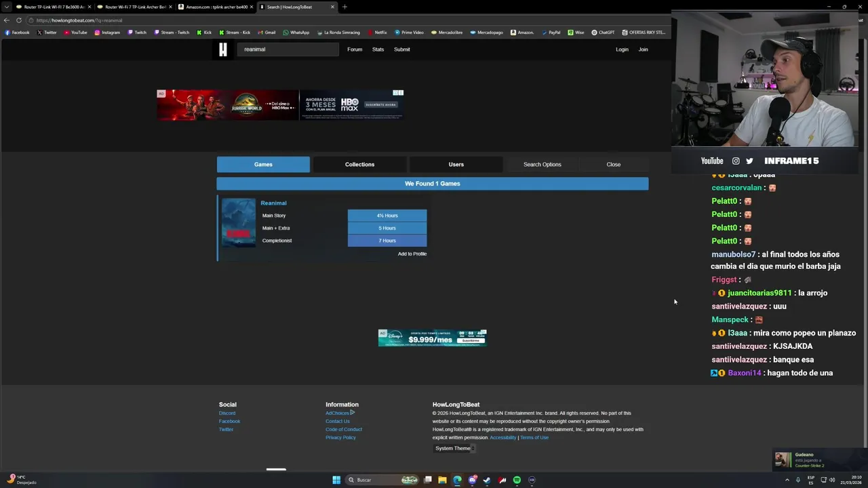The width and height of the screenshot is (868, 488).
Task: Open the Accessibility link
Action: click(x=502, y=438)
